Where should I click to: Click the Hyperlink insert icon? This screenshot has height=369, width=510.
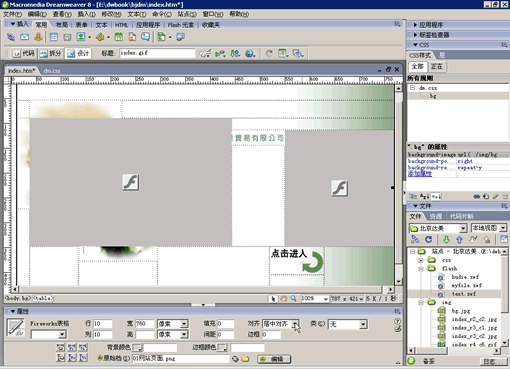click(x=11, y=37)
